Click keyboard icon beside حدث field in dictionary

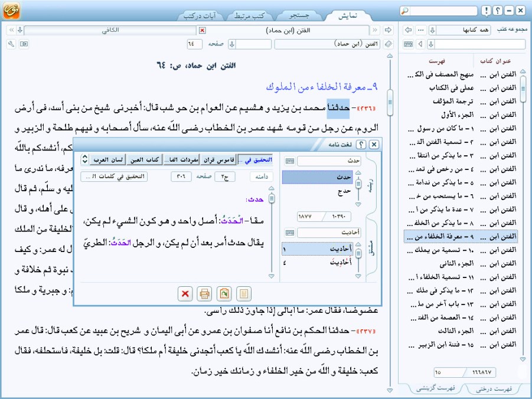coord(290,161)
